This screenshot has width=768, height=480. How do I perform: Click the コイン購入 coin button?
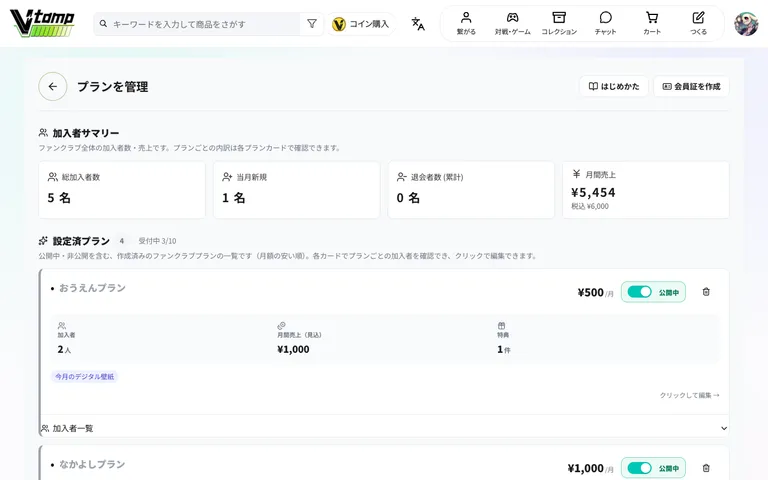click(x=361, y=24)
